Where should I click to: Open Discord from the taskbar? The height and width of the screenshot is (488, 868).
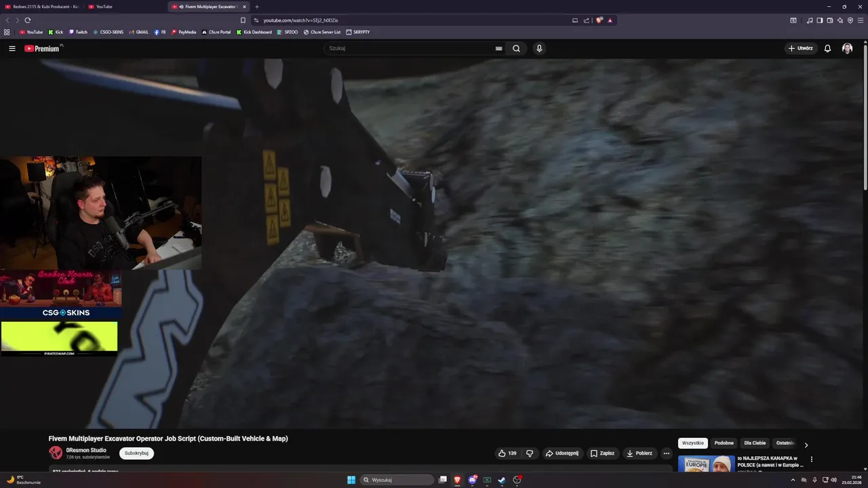tap(473, 480)
